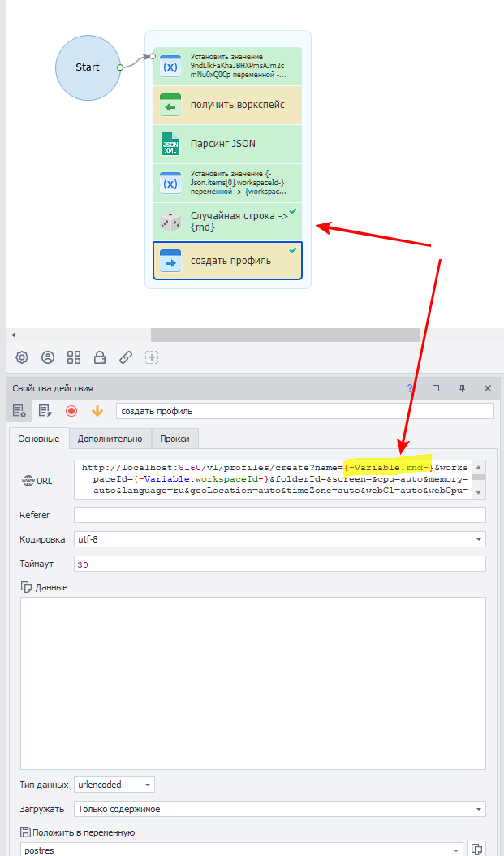Click the copy button next to postres

tap(476, 850)
